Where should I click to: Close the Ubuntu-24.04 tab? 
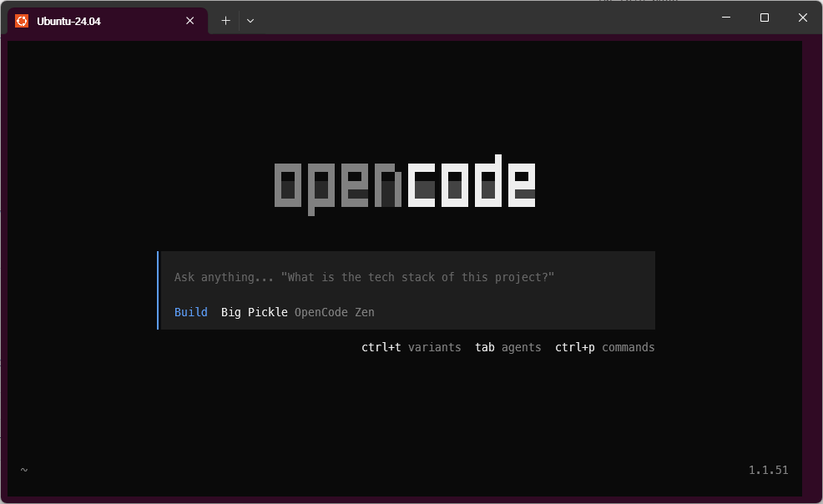pos(190,21)
